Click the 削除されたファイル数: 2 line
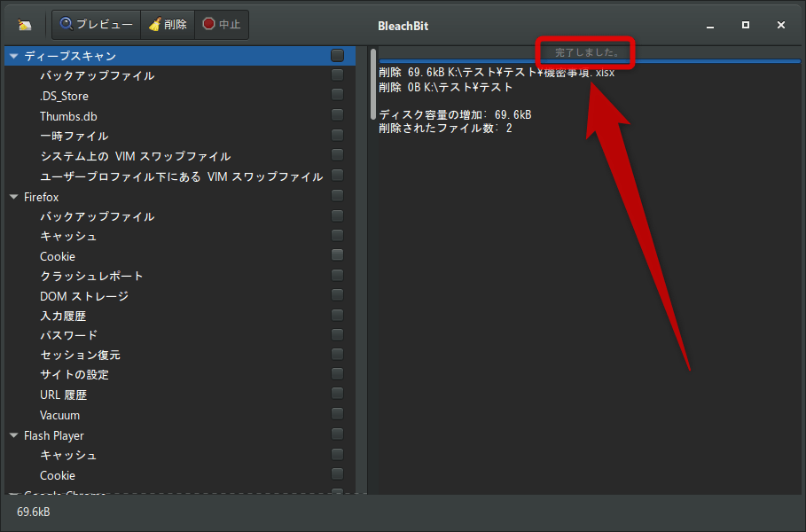806x532 pixels. tap(445, 128)
